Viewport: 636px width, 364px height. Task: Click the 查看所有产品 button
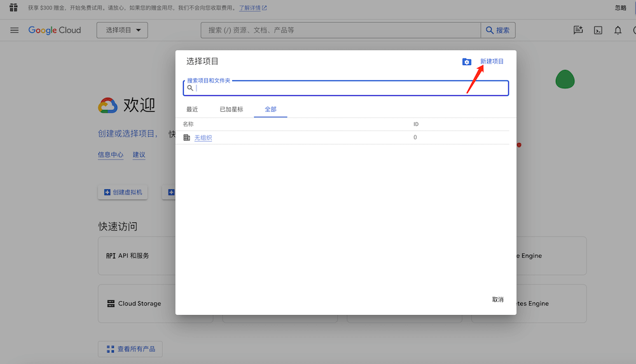tap(130, 349)
